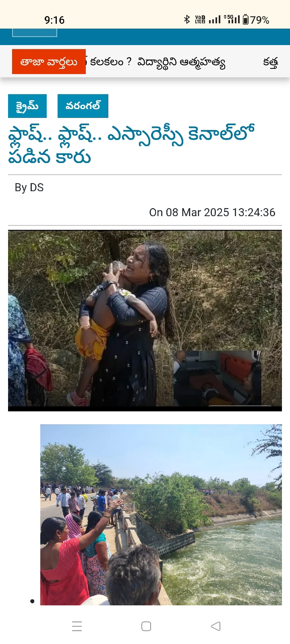This screenshot has height=644, width=290.
Task: Tap the Android home square icon
Action: pyautogui.click(x=146, y=626)
